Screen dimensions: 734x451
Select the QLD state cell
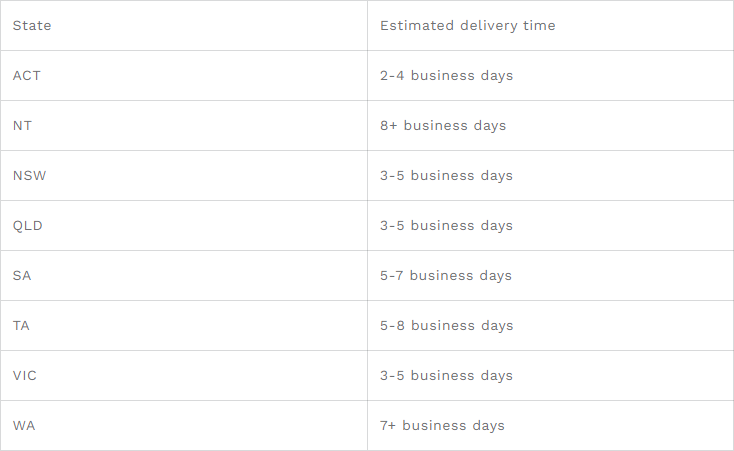[x=184, y=226]
